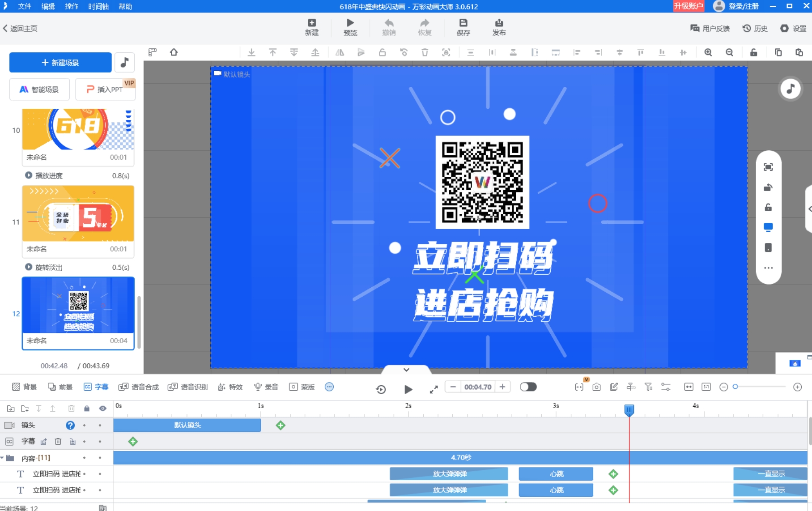The image size is (812, 511).
Task: Select the desktop monitor display mode icon
Action: pyautogui.click(x=768, y=227)
